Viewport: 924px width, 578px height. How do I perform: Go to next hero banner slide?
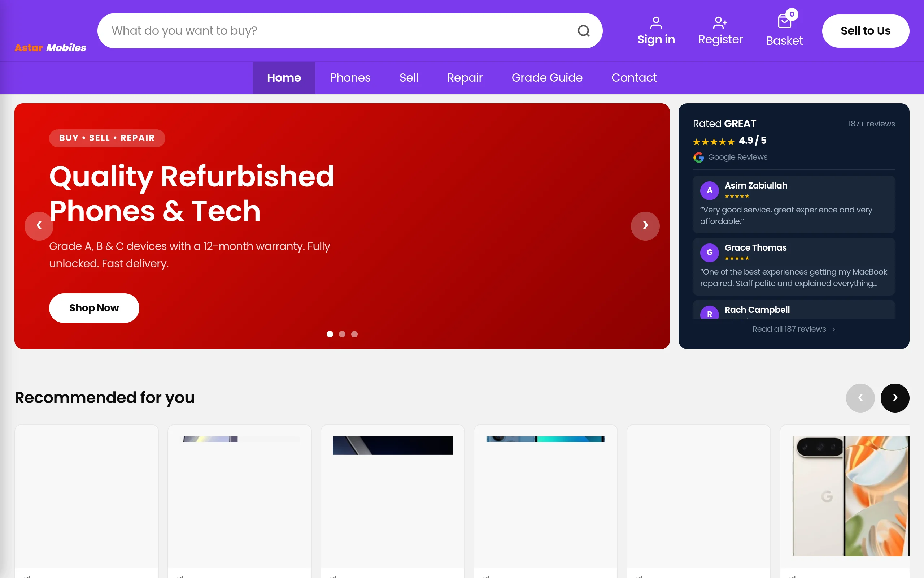(x=645, y=225)
